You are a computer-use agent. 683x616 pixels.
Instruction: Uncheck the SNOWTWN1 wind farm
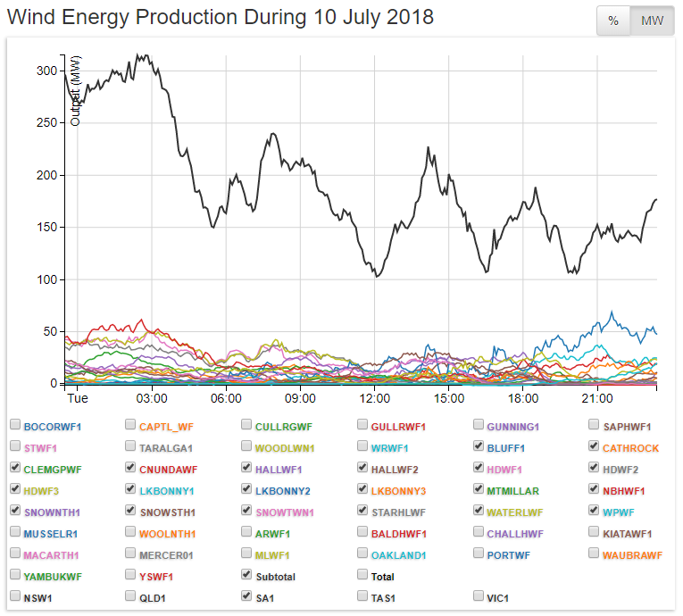click(x=247, y=512)
